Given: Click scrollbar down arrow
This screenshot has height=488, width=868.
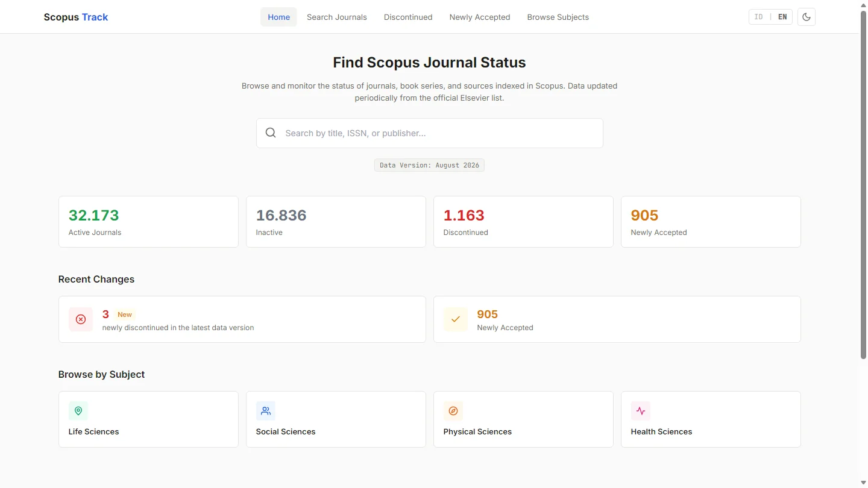Looking at the screenshot, I should [x=863, y=483].
